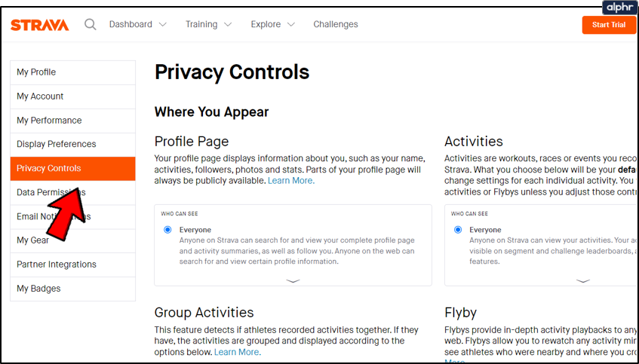The image size is (639, 364).
Task: Click Learn More link under Profile Page
Action: [x=291, y=181]
